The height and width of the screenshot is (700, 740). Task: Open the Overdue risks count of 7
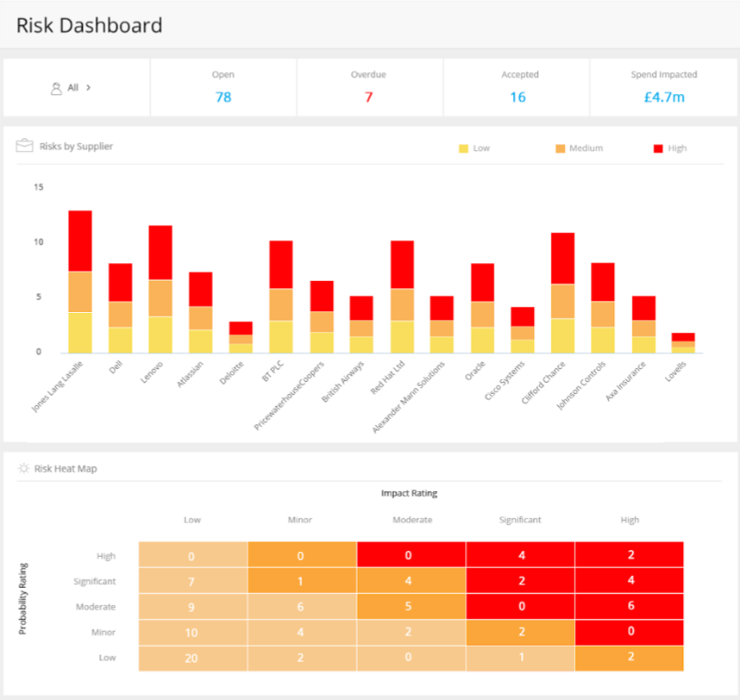368,97
